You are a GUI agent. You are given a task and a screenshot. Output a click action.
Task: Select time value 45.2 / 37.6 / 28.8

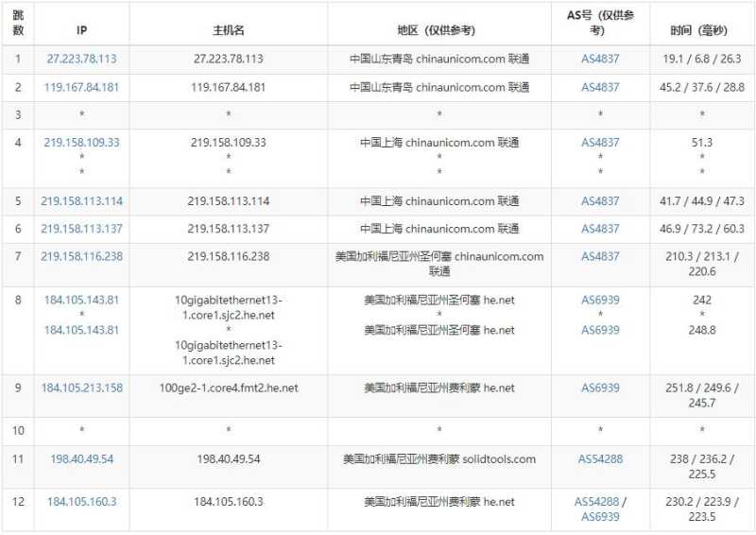(701, 87)
